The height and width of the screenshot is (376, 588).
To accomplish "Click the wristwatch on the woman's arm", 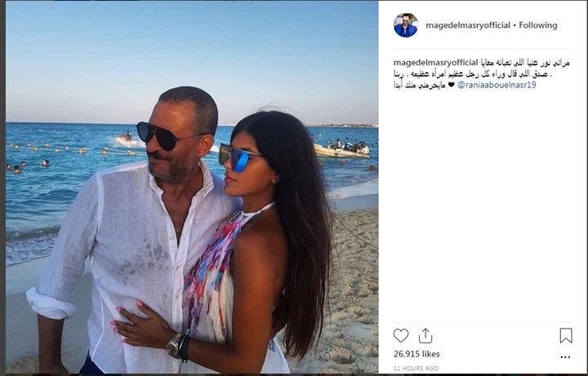I will click(x=175, y=345).
